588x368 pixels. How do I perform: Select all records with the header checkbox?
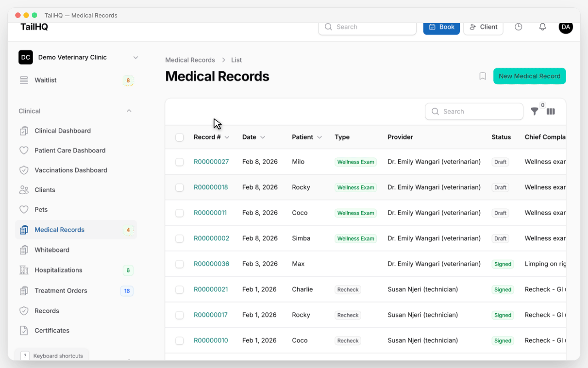tap(180, 137)
